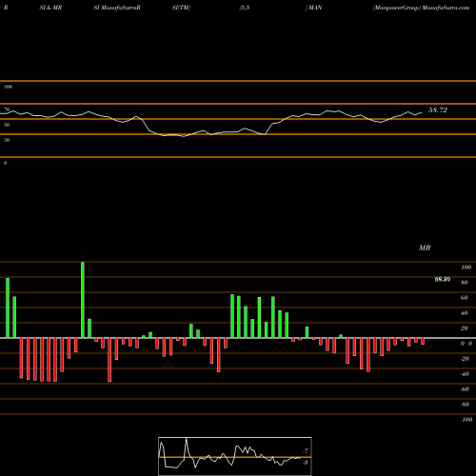This screenshot has height=476, width=476.
Task: Click the -40 label on MR axis
Action: (x=465, y=374)
